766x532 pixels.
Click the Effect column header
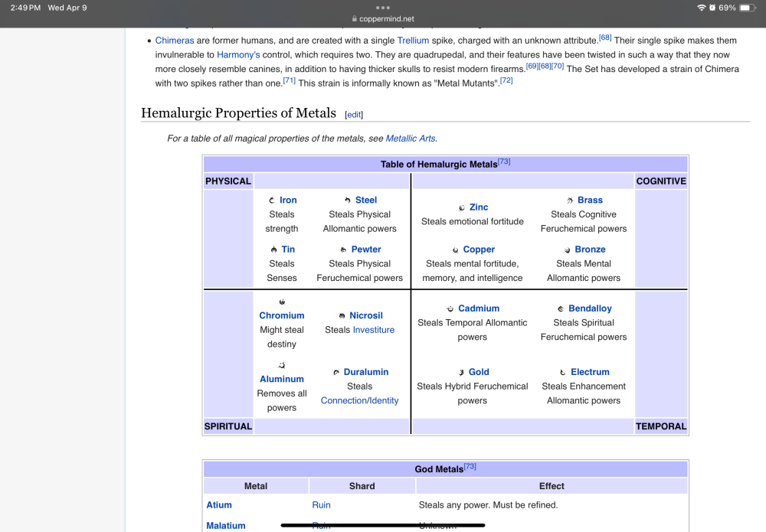pyautogui.click(x=552, y=486)
